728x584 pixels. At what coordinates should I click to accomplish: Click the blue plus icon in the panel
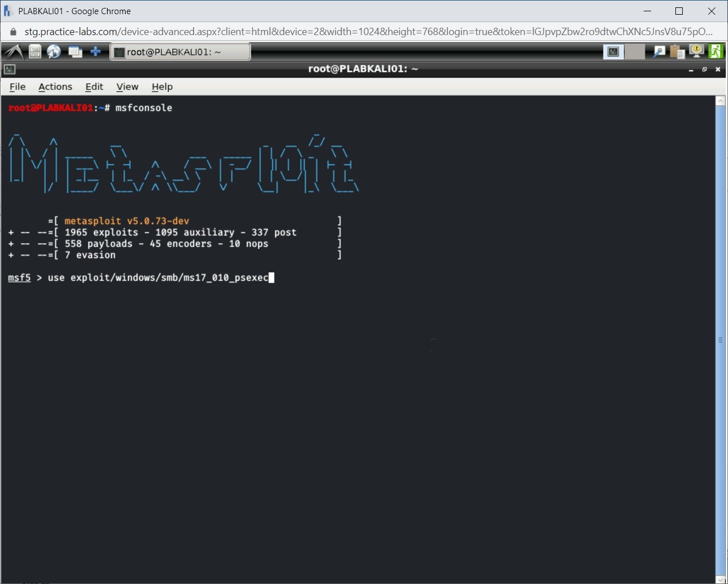click(x=96, y=52)
